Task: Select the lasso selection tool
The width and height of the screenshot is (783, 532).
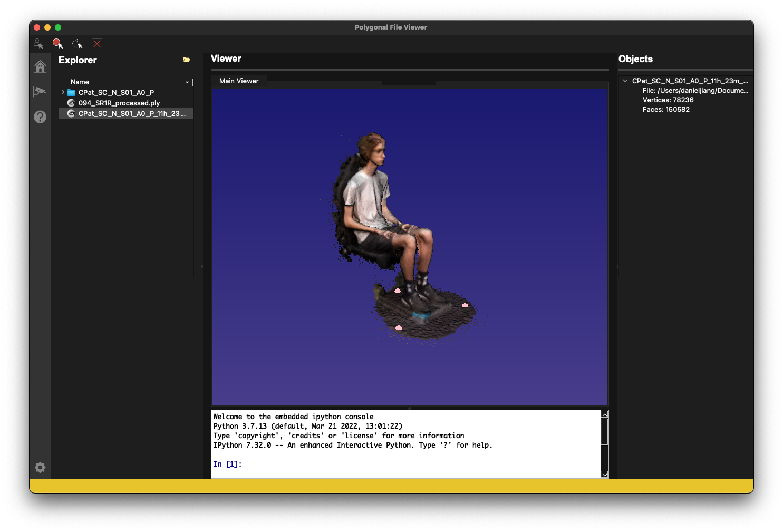Action: [x=78, y=44]
